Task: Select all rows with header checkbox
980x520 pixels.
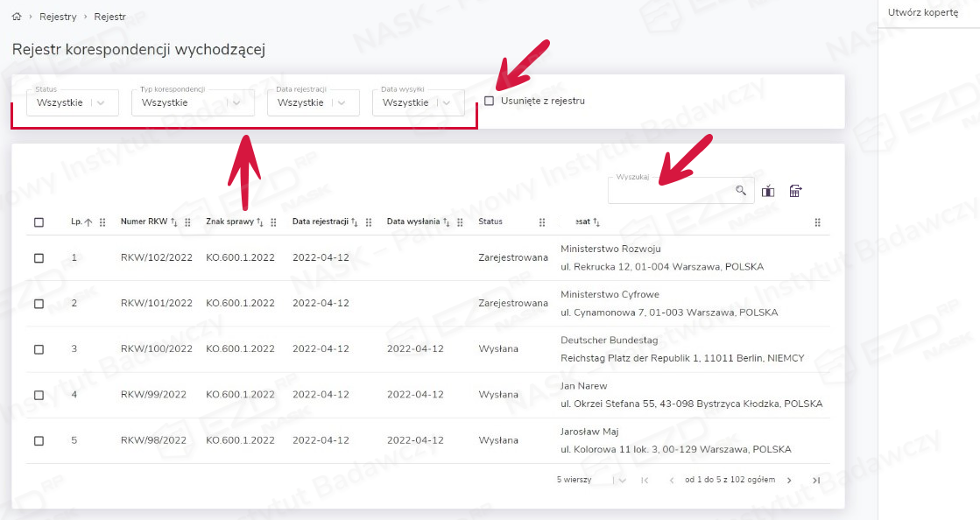Action: tap(39, 222)
